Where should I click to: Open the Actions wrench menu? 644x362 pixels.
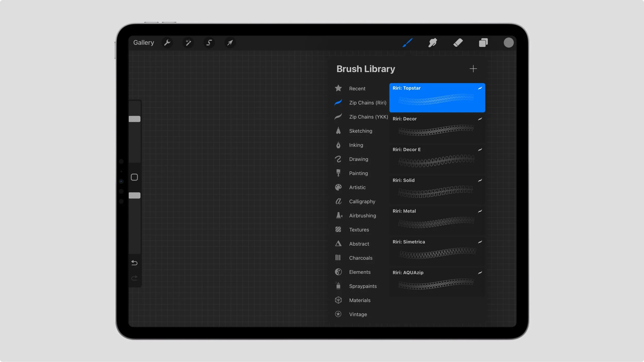coord(167,43)
